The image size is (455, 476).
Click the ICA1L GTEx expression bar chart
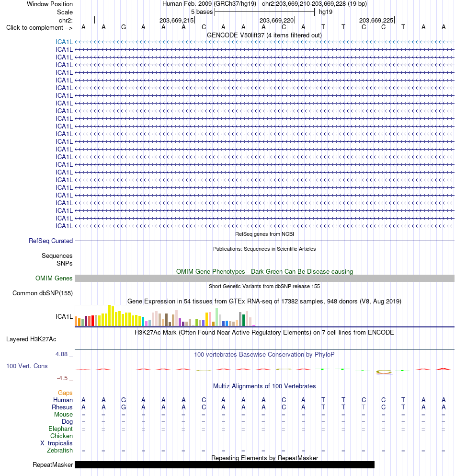point(165,316)
